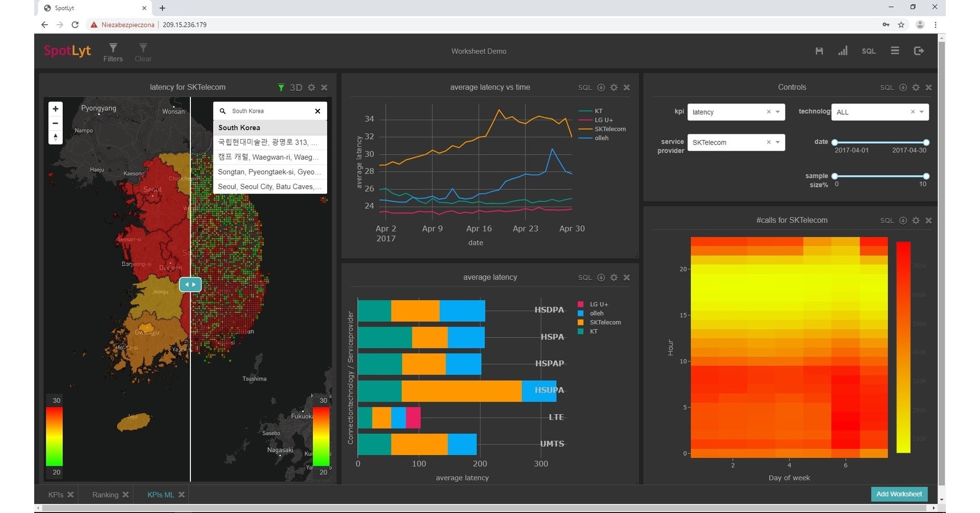This screenshot has height=513, width=980.
Task: Zoom in on the map with the plus button
Action: click(55, 108)
